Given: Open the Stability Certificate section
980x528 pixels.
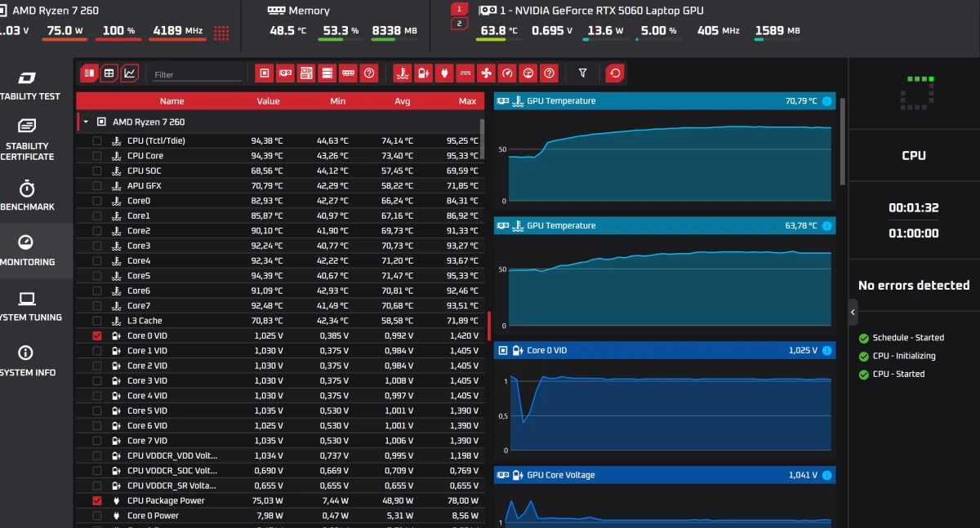Looking at the screenshot, I should (28, 140).
